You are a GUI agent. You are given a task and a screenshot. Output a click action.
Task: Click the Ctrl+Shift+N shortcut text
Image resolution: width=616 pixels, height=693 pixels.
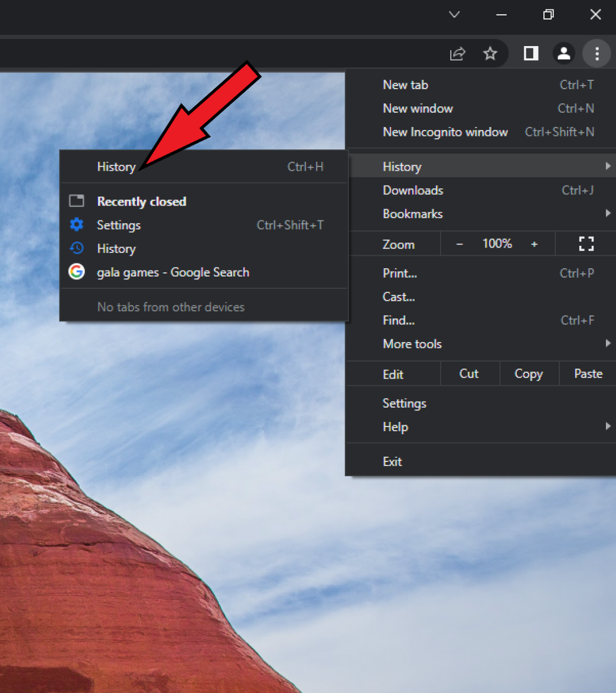pyautogui.click(x=559, y=132)
